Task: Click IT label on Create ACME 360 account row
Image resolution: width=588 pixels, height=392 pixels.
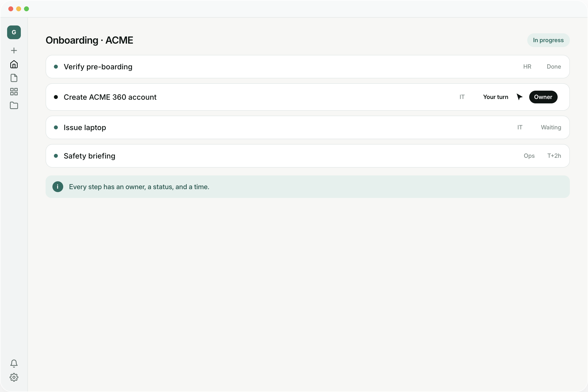Action: tap(462, 97)
